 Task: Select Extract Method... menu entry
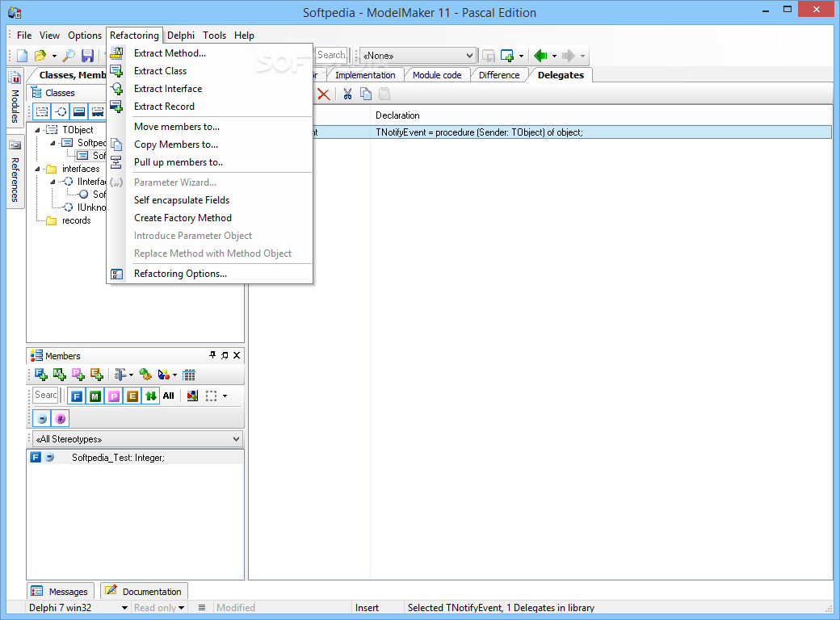[x=170, y=53]
